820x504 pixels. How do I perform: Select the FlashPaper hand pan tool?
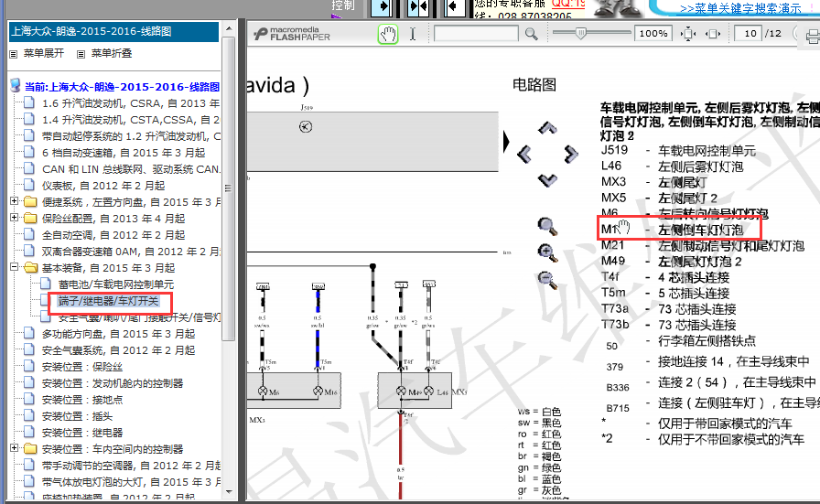click(387, 35)
